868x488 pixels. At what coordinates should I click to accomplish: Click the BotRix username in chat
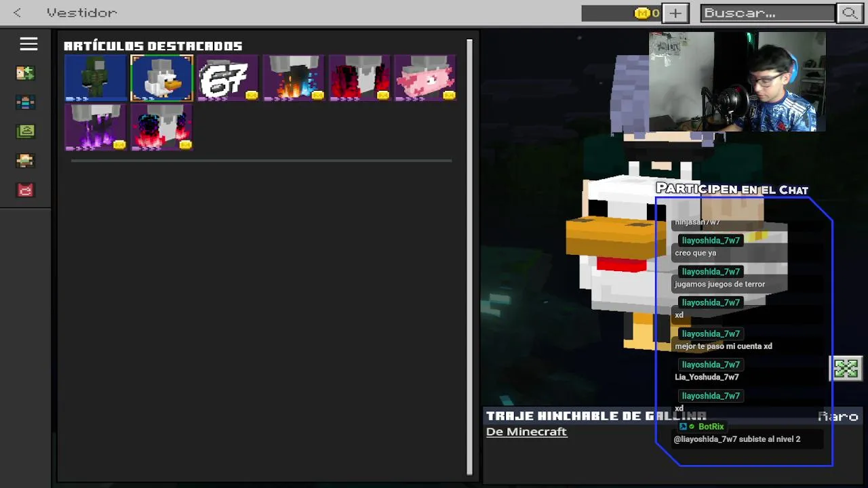pos(711,426)
